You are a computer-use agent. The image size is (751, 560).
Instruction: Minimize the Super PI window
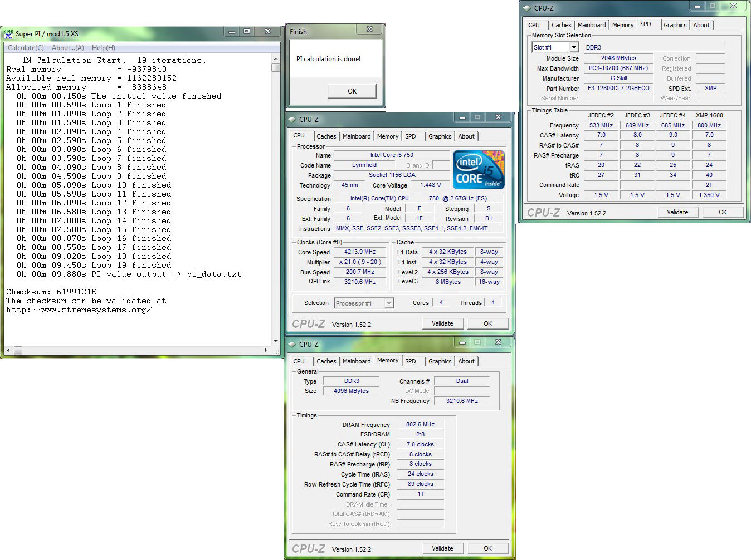(x=232, y=32)
